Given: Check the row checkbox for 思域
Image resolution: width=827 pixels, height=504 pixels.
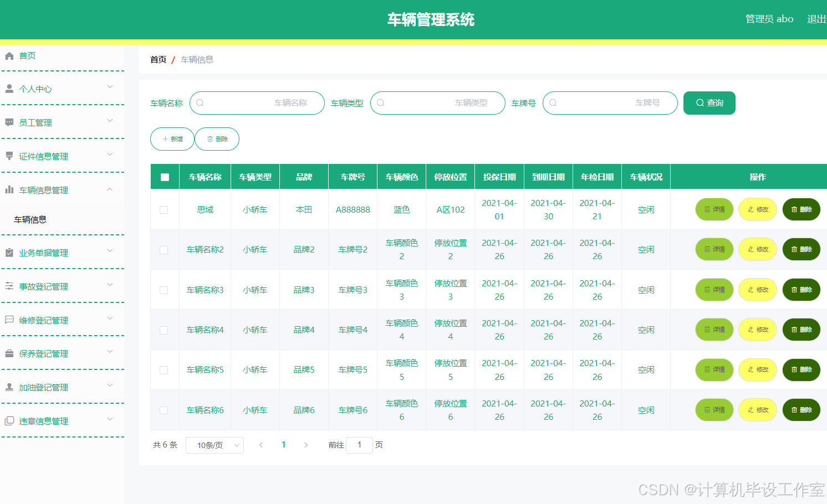Looking at the screenshot, I should coord(164,210).
